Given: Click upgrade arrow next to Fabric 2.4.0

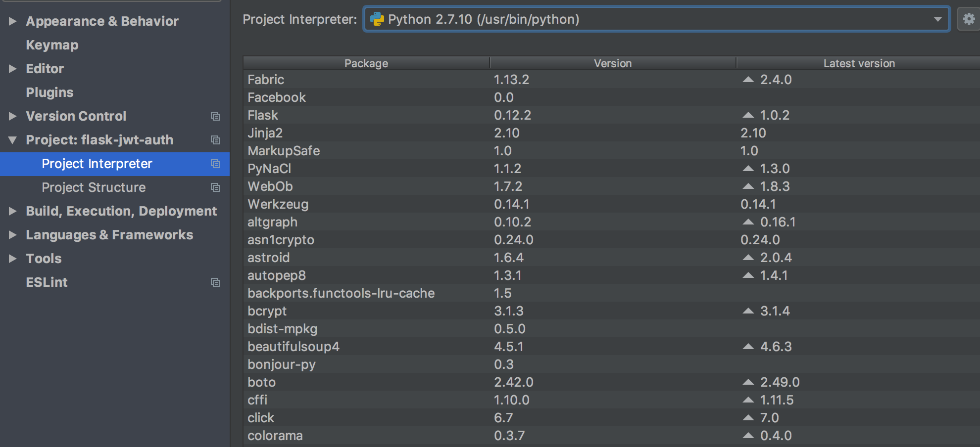Looking at the screenshot, I should click(748, 80).
